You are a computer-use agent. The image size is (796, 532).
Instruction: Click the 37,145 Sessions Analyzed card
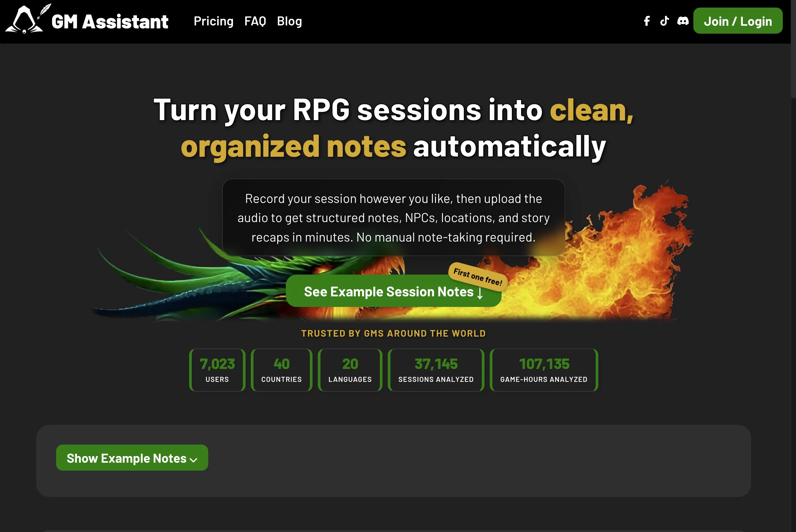[x=436, y=370]
